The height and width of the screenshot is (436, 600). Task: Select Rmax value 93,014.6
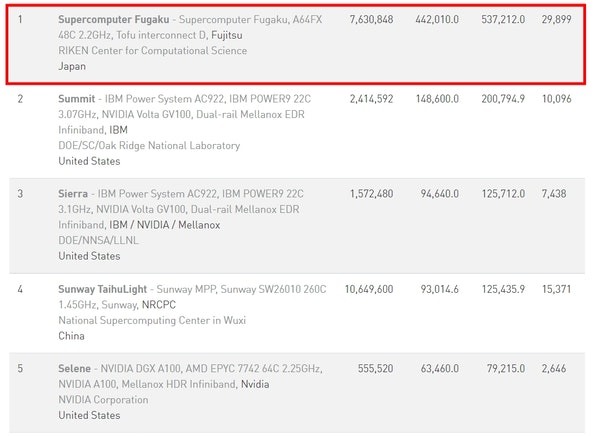pos(440,289)
